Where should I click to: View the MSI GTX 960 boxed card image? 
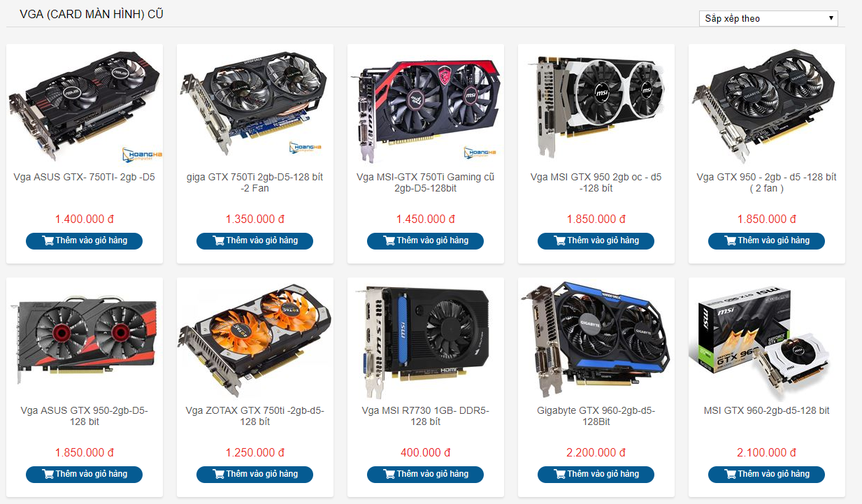[x=767, y=339]
